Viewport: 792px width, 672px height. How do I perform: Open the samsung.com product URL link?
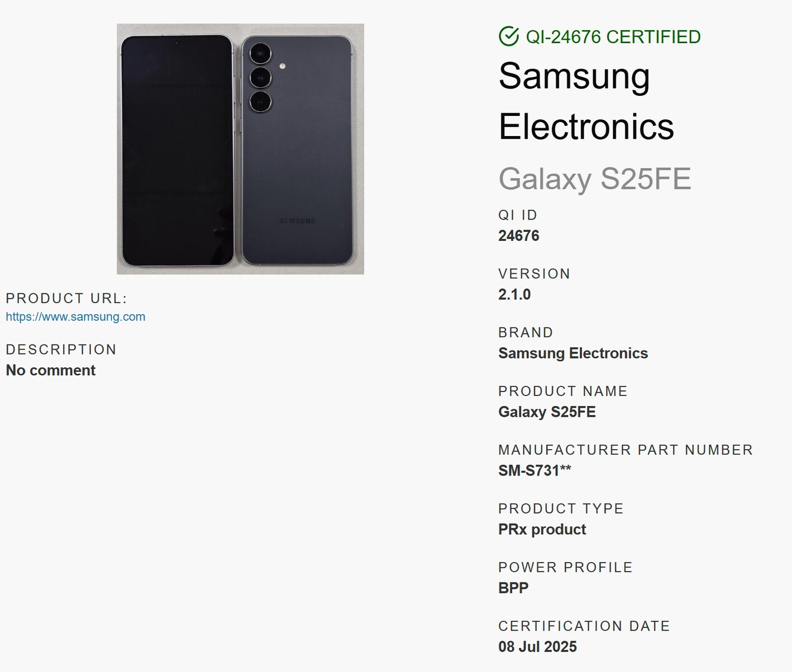(76, 316)
